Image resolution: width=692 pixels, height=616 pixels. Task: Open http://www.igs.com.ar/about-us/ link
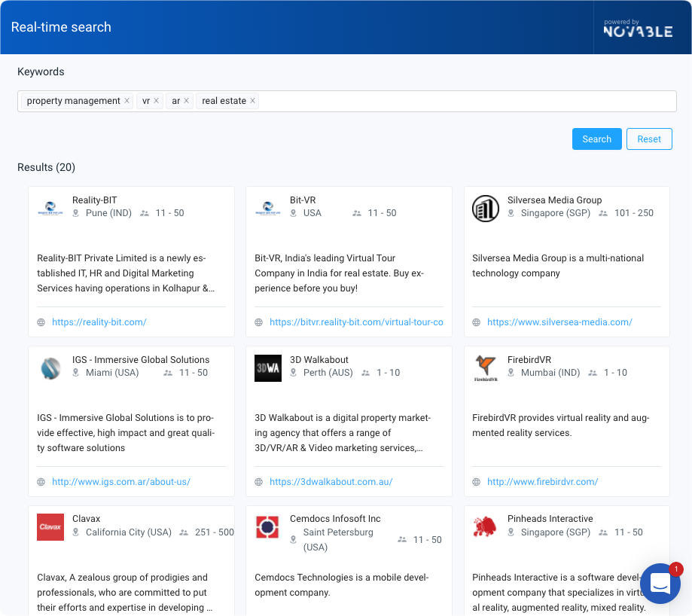pyautogui.click(x=121, y=482)
